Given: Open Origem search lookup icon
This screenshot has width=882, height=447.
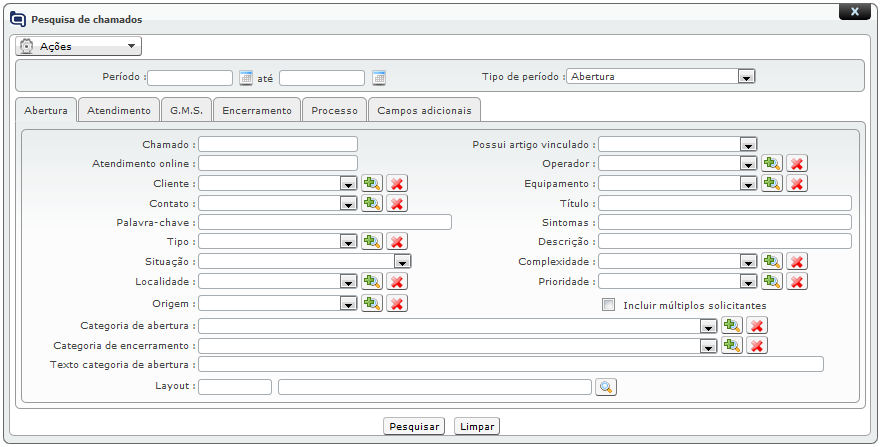Looking at the screenshot, I should click(372, 303).
